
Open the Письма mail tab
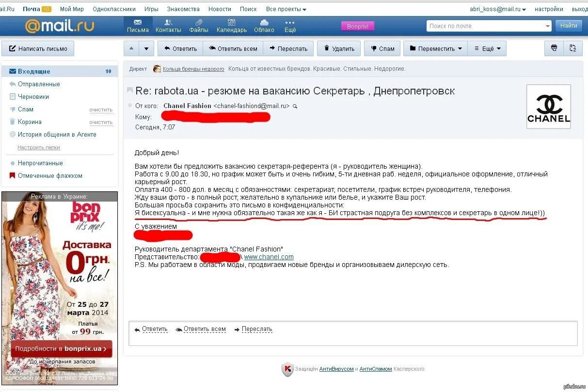138,26
